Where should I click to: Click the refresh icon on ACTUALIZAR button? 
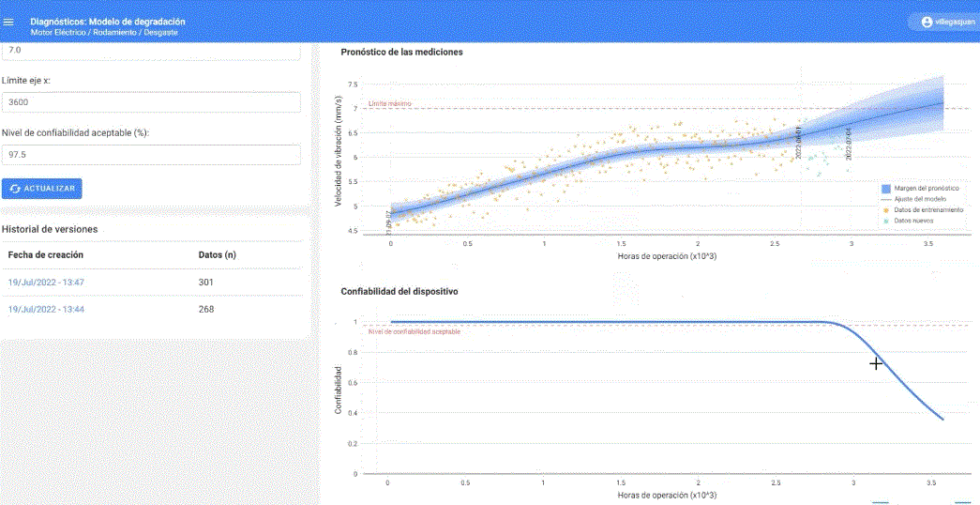[14, 189]
